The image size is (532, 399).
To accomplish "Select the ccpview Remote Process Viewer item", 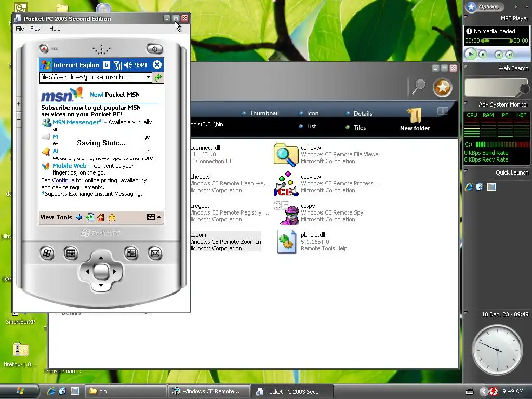I will click(x=327, y=183).
